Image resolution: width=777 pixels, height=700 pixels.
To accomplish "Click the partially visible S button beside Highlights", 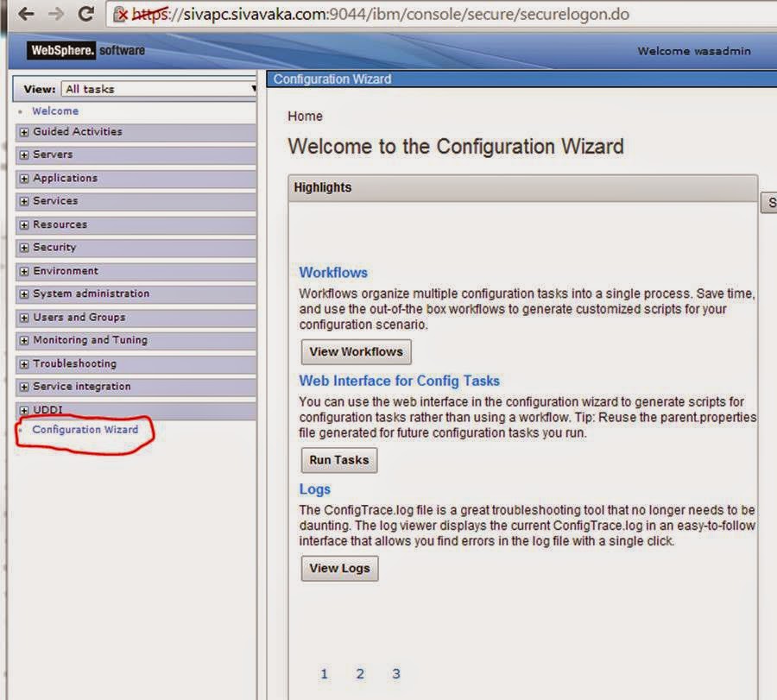I will 769,203.
